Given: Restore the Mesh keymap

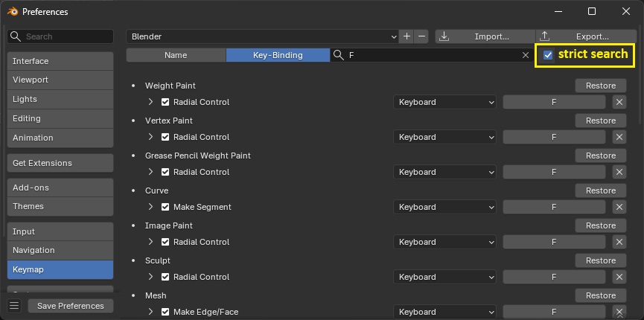Looking at the screenshot, I should [x=601, y=295].
